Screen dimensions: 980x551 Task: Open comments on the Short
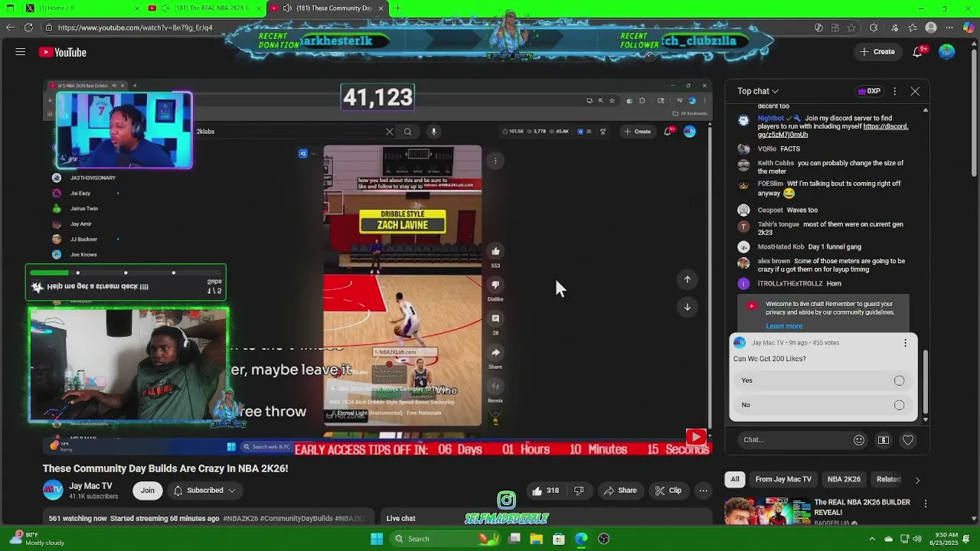(495, 318)
